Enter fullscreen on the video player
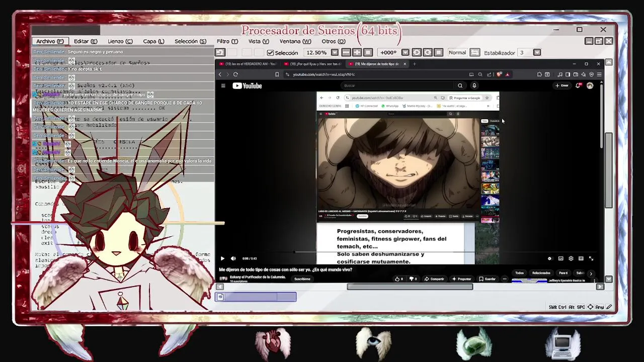Image resolution: width=644 pixels, height=362 pixels. (591, 258)
